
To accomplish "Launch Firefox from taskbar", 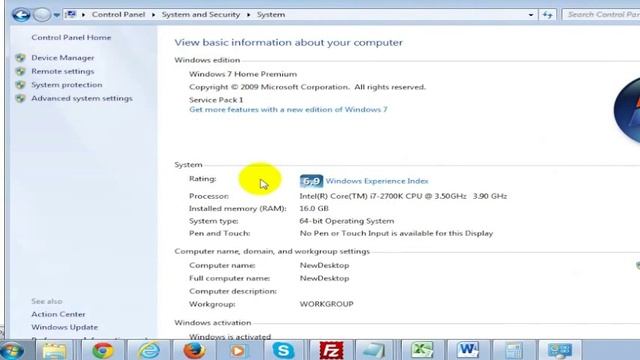I will (x=194, y=351).
